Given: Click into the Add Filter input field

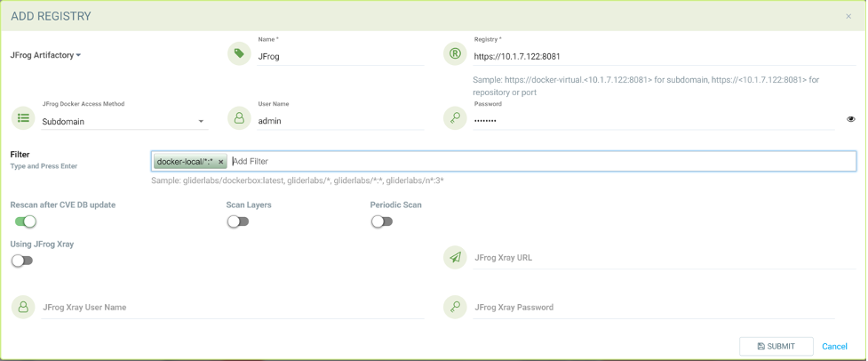Looking at the screenshot, I should [x=533, y=161].
